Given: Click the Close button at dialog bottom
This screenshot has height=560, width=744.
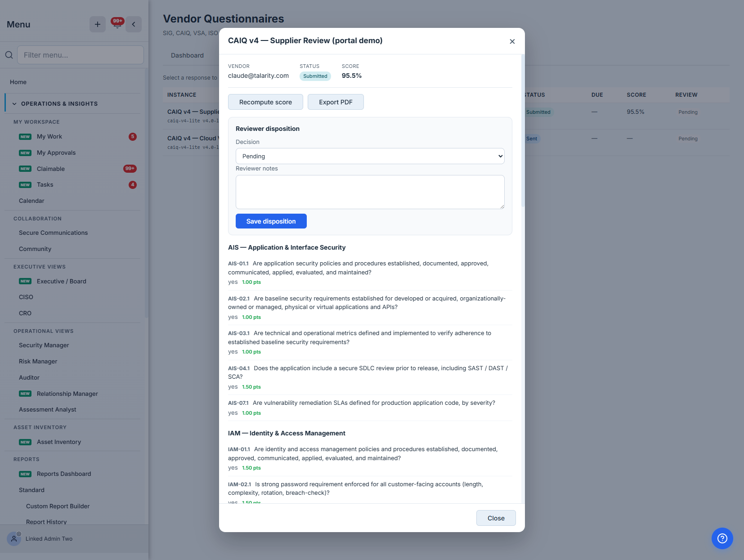Looking at the screenshot, I should point(496,518).
